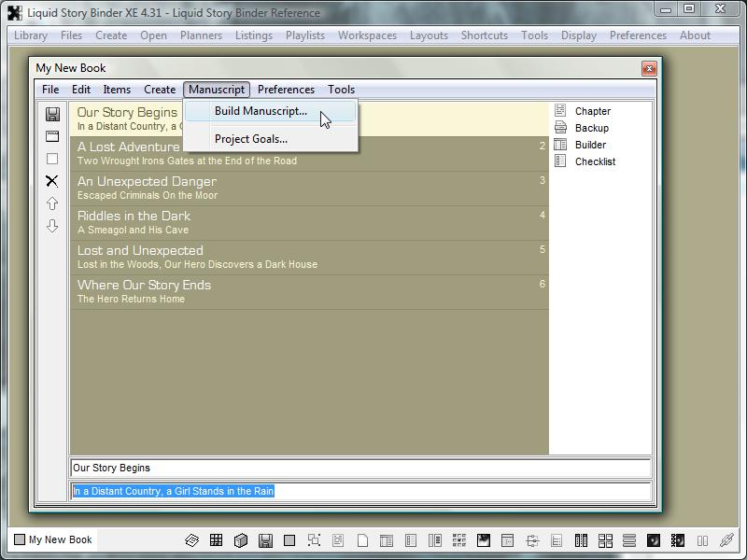This screenshot has height=560, width=747.
Task: Open the Preferences menu of My New Book
Action: (x=286, y=90)
